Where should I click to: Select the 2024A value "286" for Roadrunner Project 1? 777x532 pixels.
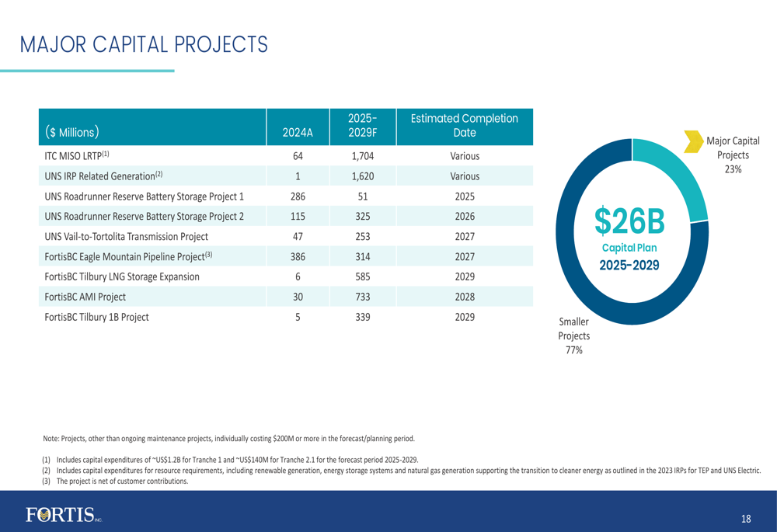point(298,196)
